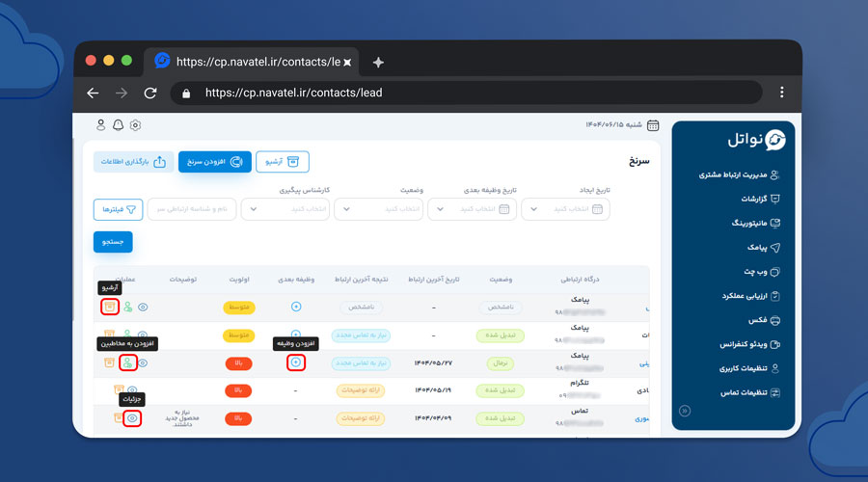
Task: Collapse the sidebar with the double-arrow icon
Action: tap(685, 410)
